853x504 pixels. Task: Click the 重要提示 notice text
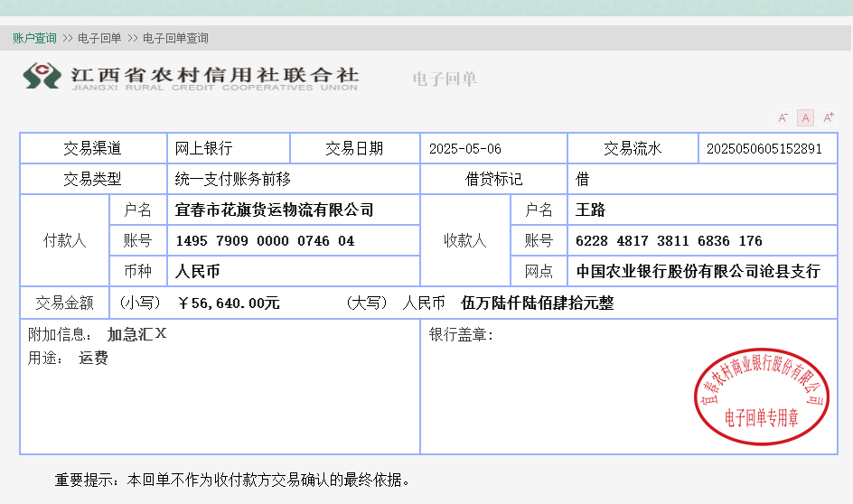233,480
